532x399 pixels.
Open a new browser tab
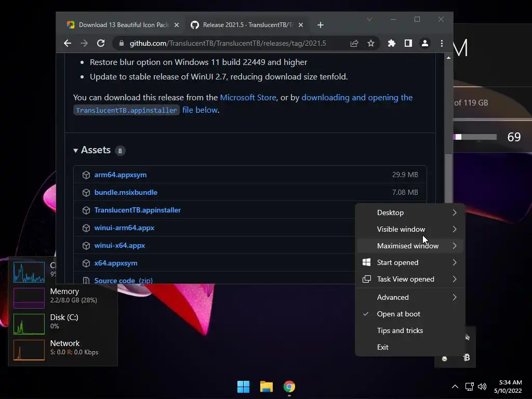pyautogui.click(x=320, y=25)
